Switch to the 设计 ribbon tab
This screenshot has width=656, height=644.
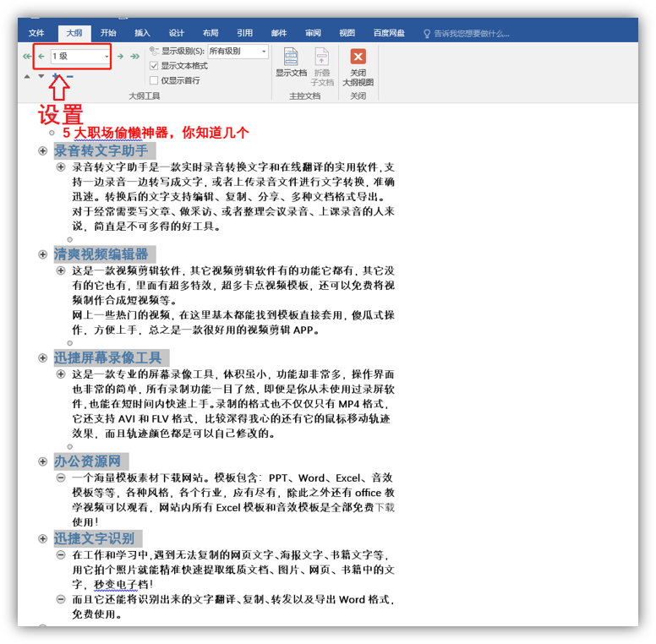pos(177,33)
